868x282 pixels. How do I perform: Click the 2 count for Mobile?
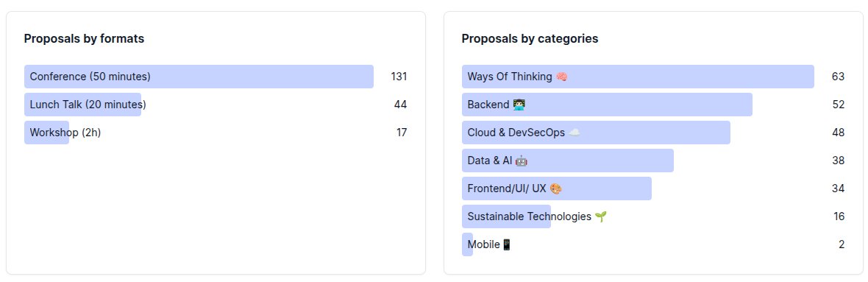click(x=842, y=244)
